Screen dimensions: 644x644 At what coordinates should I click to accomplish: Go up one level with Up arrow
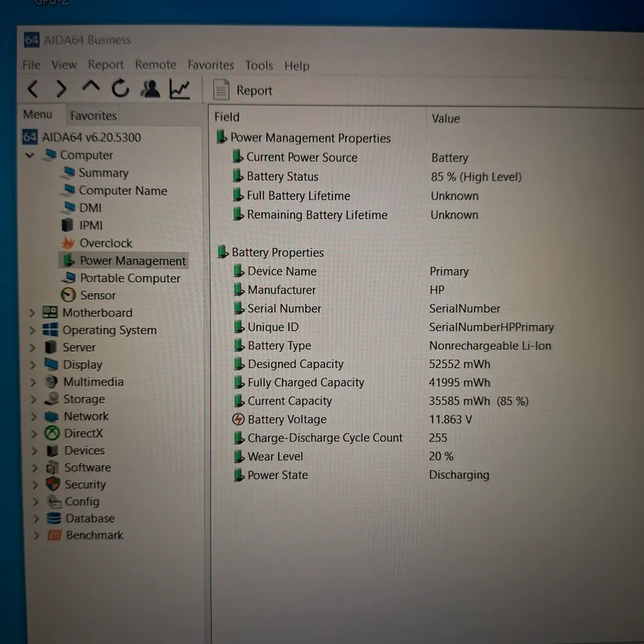91,87
